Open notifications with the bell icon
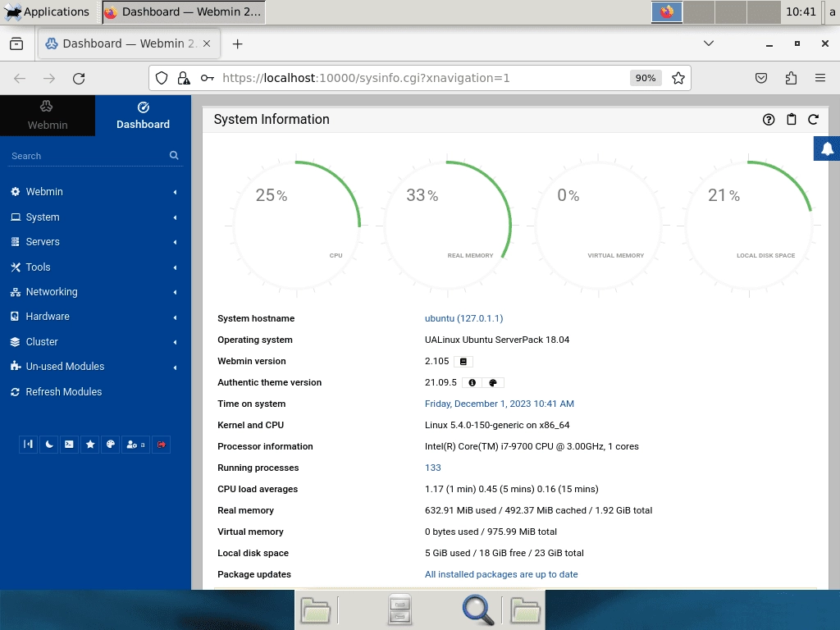 827,148
